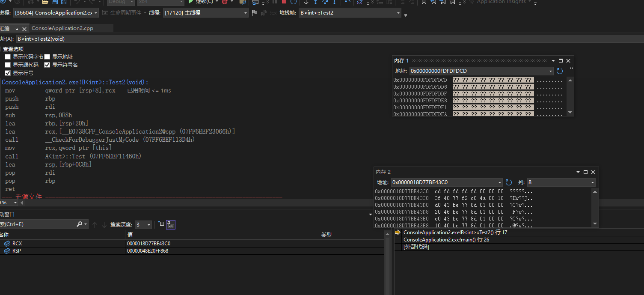This screenshot has height=295, width=644.
Task: Click the magnifier search icon in the autos window
Action: pos(80,224)
